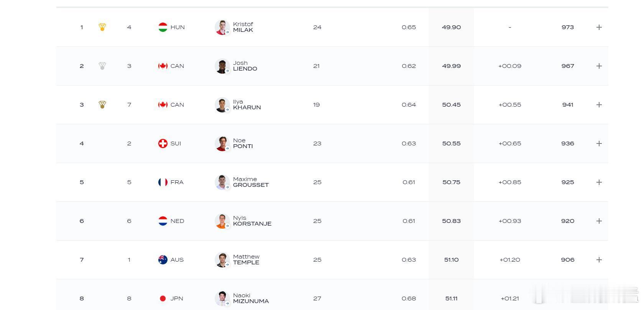Click the France flag icon

click(x=163, y=182)
